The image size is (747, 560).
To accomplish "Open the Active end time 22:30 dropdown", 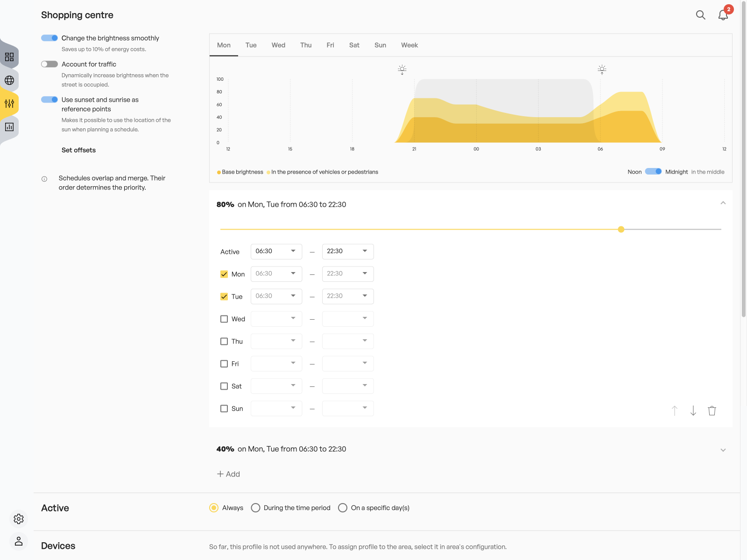I will pos(348,252).
